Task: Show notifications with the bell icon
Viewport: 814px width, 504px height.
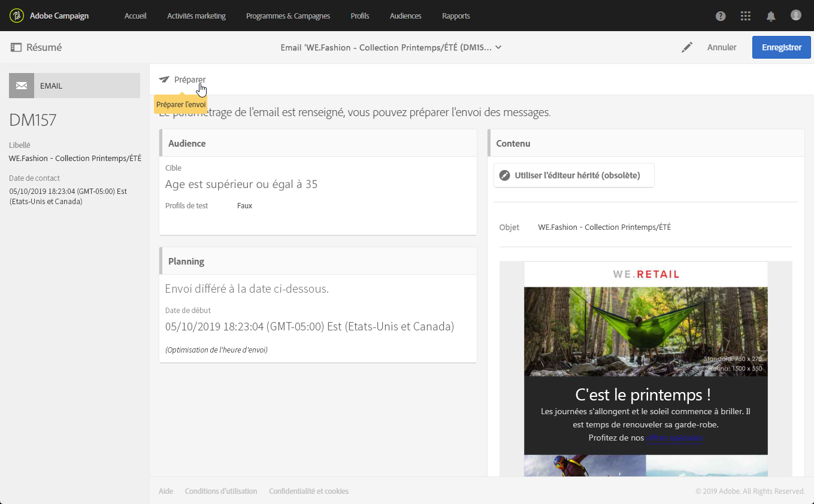Action: tap(771, 16)
